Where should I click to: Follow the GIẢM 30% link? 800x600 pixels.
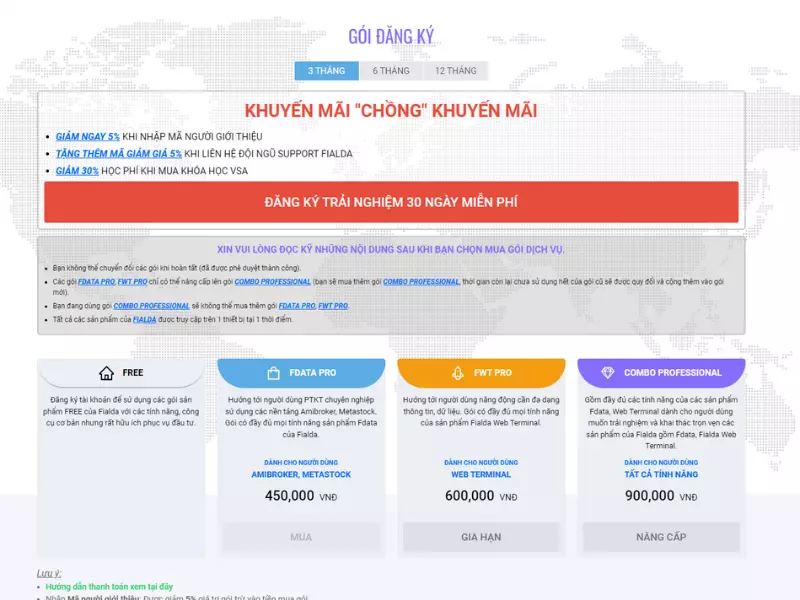pyautogui.click(x=77, y=171)
